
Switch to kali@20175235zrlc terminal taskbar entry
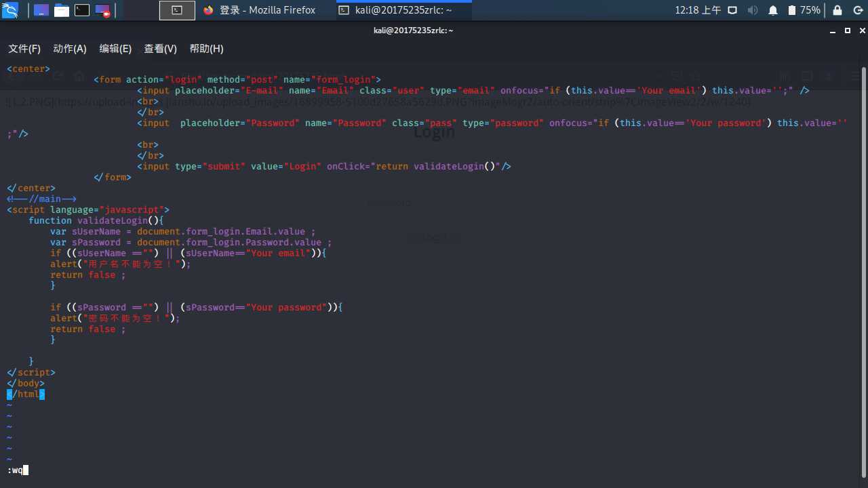(x=403, y=10)
